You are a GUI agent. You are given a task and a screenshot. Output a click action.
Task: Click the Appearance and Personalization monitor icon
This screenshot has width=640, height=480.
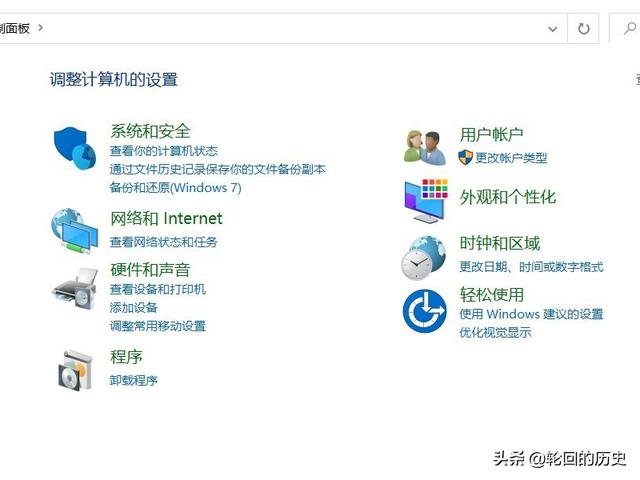coord(426,200)
